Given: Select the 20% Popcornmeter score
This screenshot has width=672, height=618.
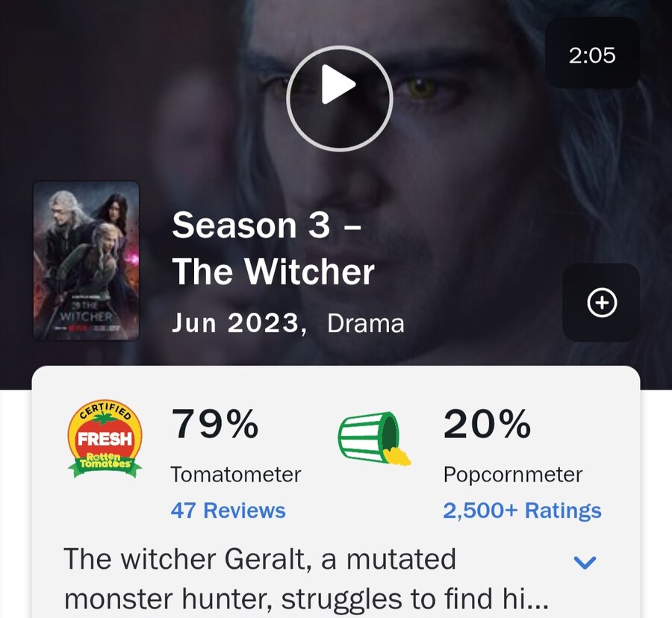Looking at the screenshot, I should [488, 424].
